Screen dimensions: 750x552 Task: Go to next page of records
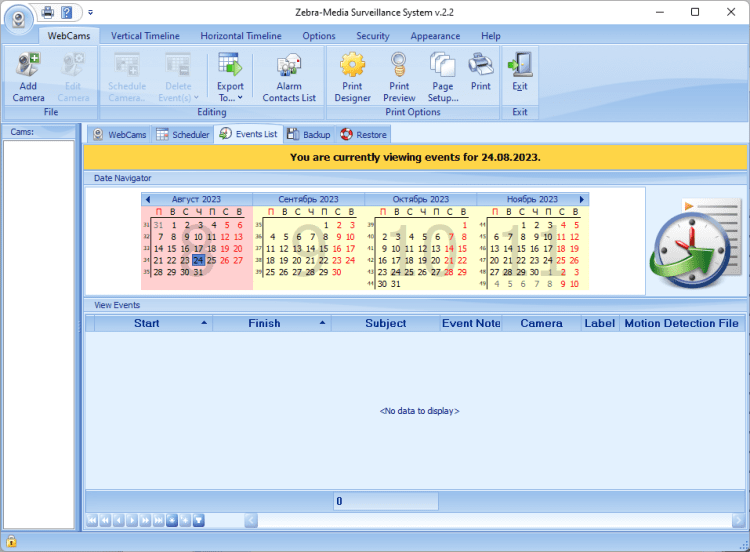pos(145,520)
